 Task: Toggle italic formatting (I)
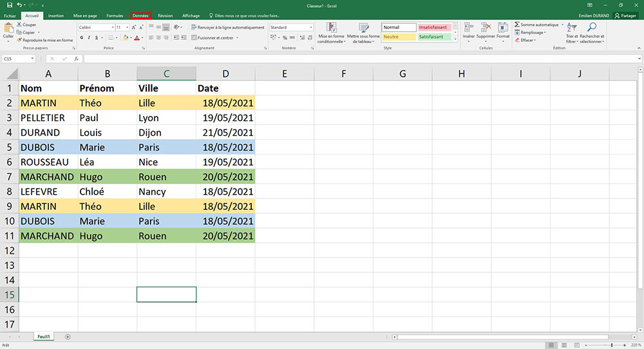(90, 38)
